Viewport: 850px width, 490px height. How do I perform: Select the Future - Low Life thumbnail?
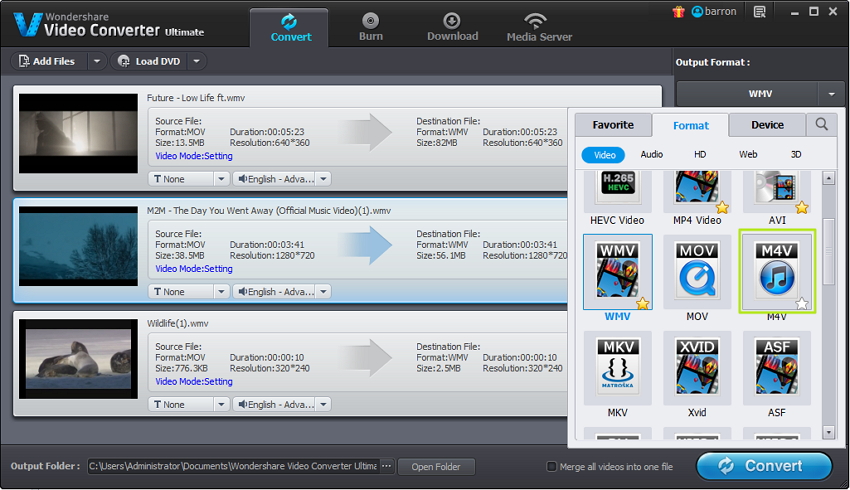[78, 133]
